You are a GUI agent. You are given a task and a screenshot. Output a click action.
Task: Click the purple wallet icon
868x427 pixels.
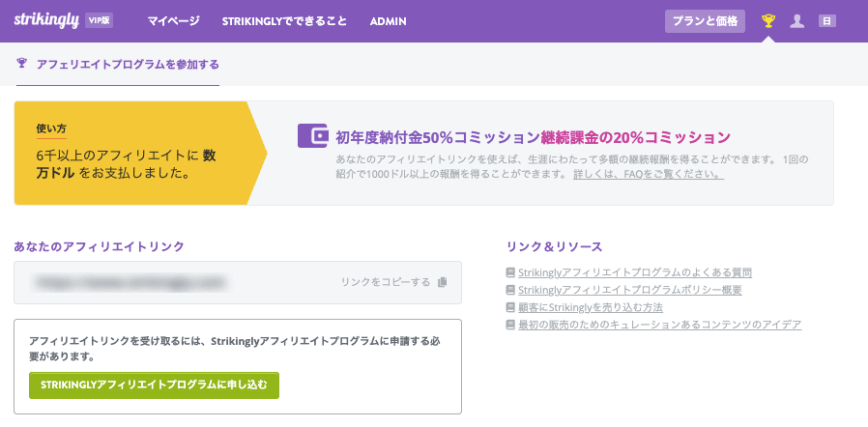pyautogui.click(x=314, y=135)
